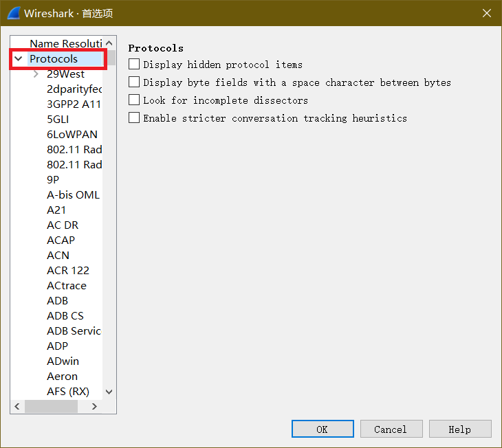
Task: Check Look for incomplete dissectors
Action: pos(134,100)
